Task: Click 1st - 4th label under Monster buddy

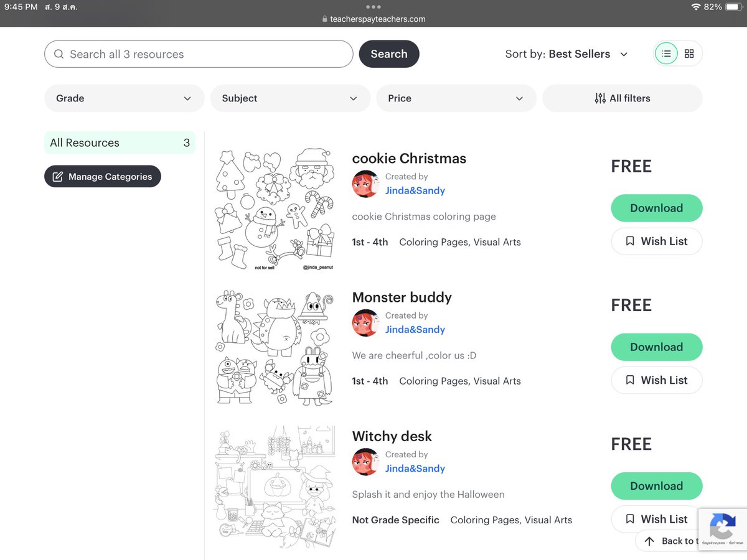Action: click(x=370, y=381)
